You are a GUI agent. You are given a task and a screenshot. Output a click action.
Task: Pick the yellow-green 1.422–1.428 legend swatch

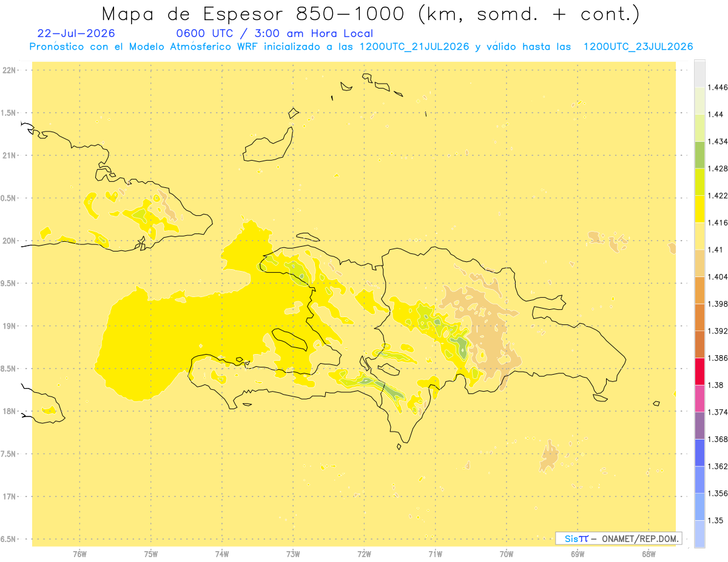[699, 182]
